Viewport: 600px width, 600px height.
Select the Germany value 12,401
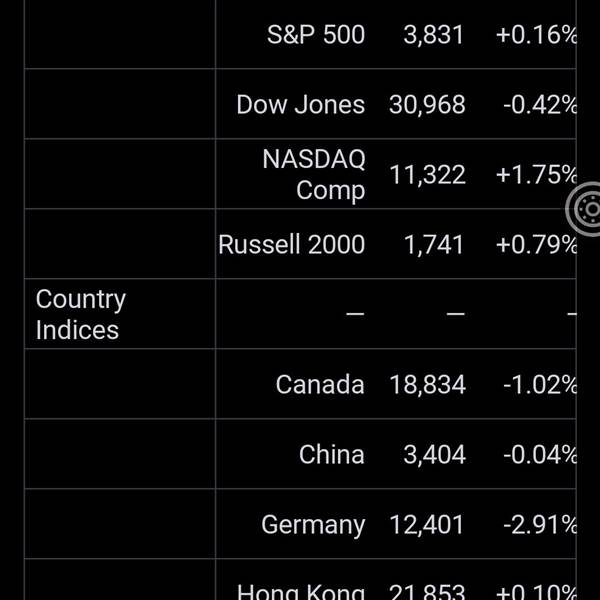pos(426,525)
